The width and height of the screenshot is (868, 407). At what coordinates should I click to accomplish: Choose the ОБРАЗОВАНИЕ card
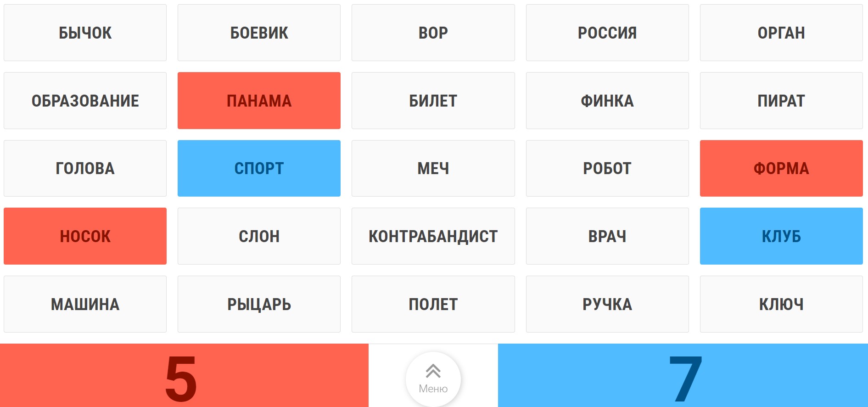pos(84,100)
